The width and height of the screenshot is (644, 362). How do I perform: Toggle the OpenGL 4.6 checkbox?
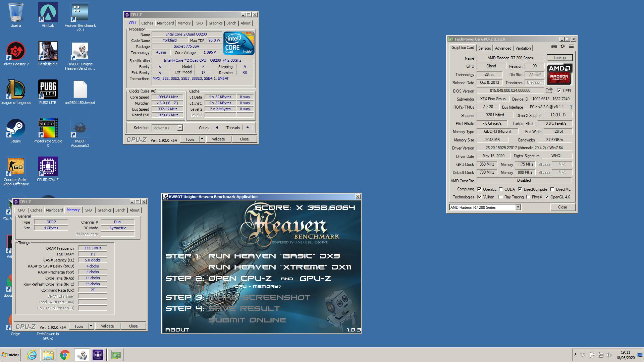(547, 197)
